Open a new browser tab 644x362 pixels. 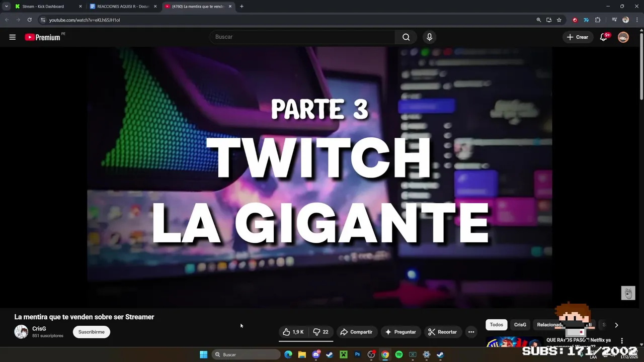tap(242, 7)
